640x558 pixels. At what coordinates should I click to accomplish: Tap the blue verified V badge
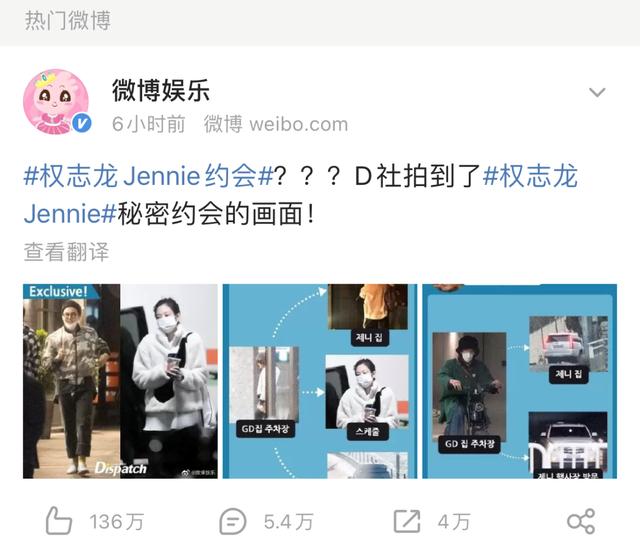tap(82, 123)
